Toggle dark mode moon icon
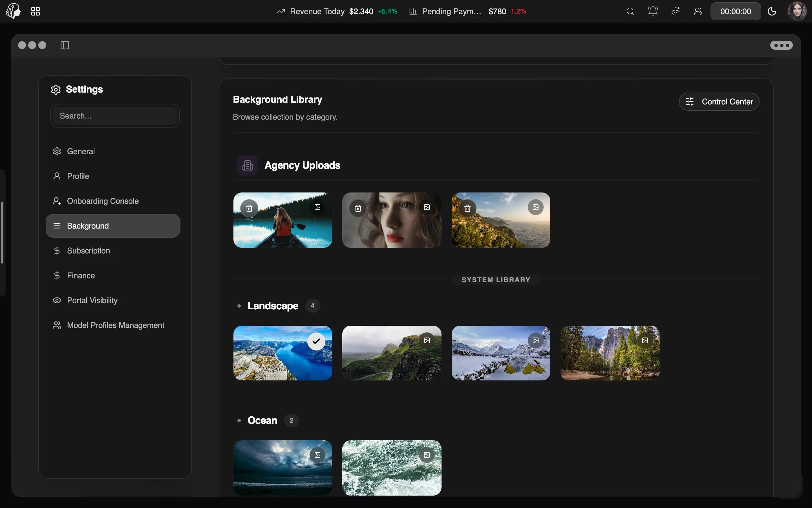 (772, 11)
